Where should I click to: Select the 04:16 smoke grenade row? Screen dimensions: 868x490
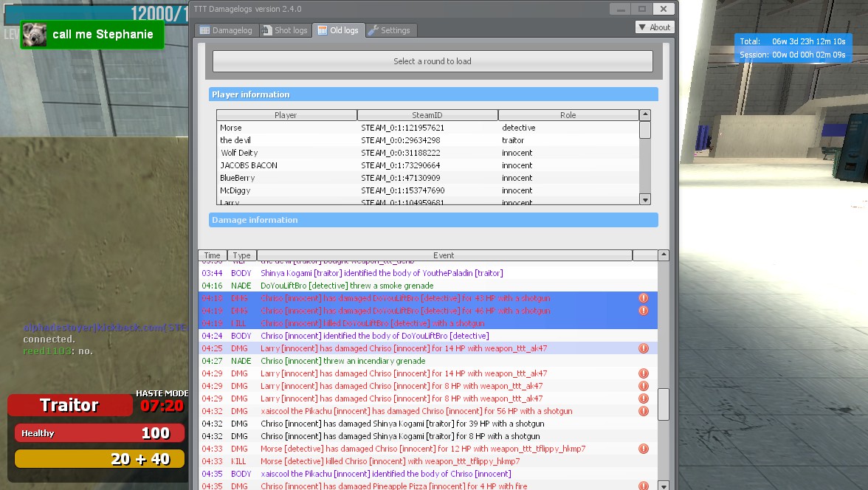click(x=428, y=286)
